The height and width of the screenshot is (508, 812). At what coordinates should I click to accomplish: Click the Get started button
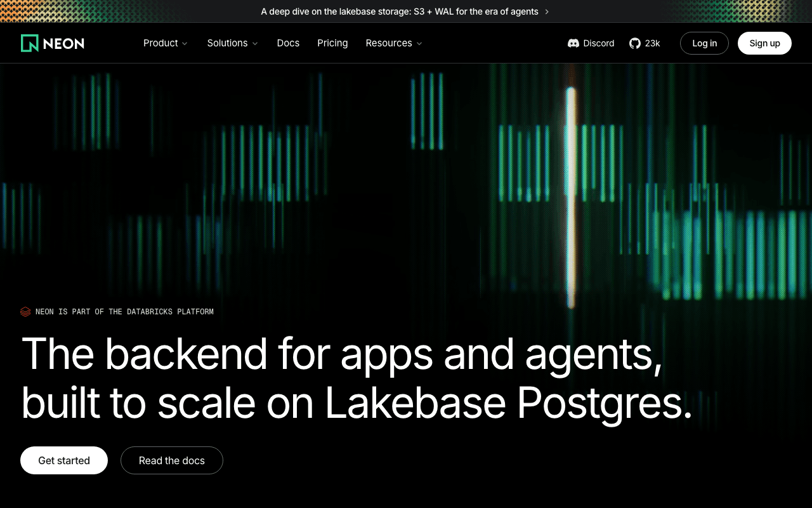(x=64, y=460)
